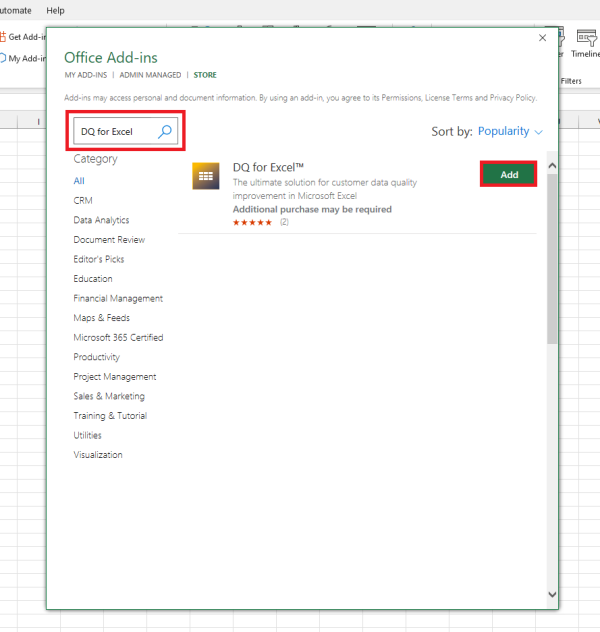Image resolution: width=600 pixels, height=632 pixels.
Task: Select the Maps & Feeds category
Action: 102,318
